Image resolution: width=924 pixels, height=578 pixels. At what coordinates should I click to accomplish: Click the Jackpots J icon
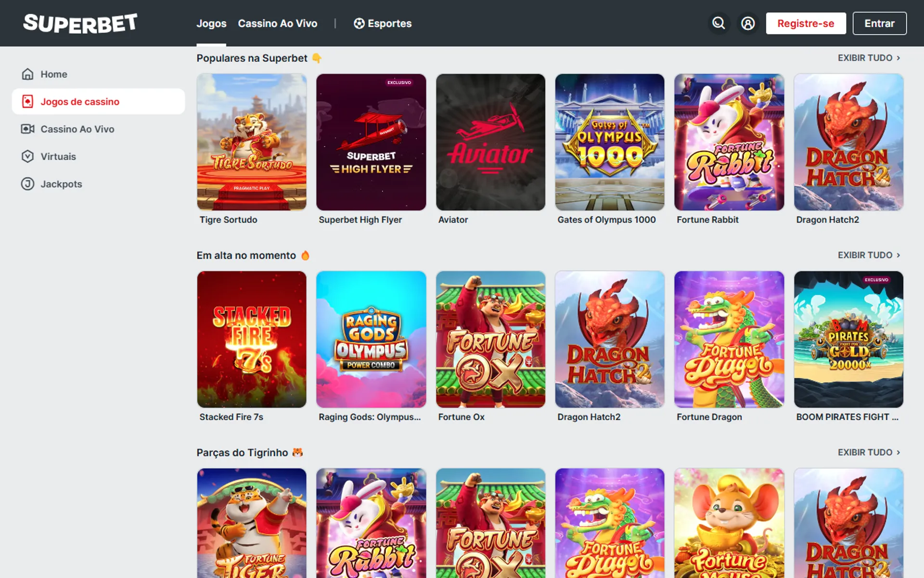click(x=27, y=184)
